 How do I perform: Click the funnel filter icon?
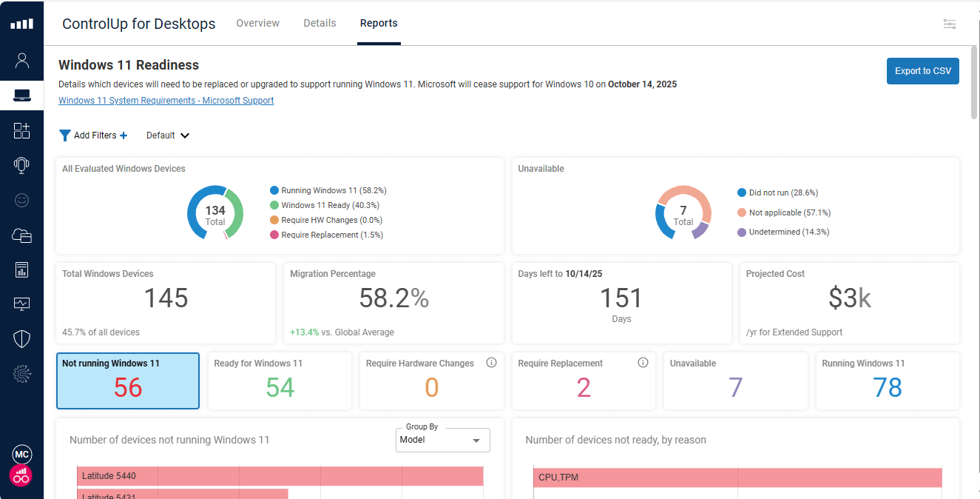64,135
